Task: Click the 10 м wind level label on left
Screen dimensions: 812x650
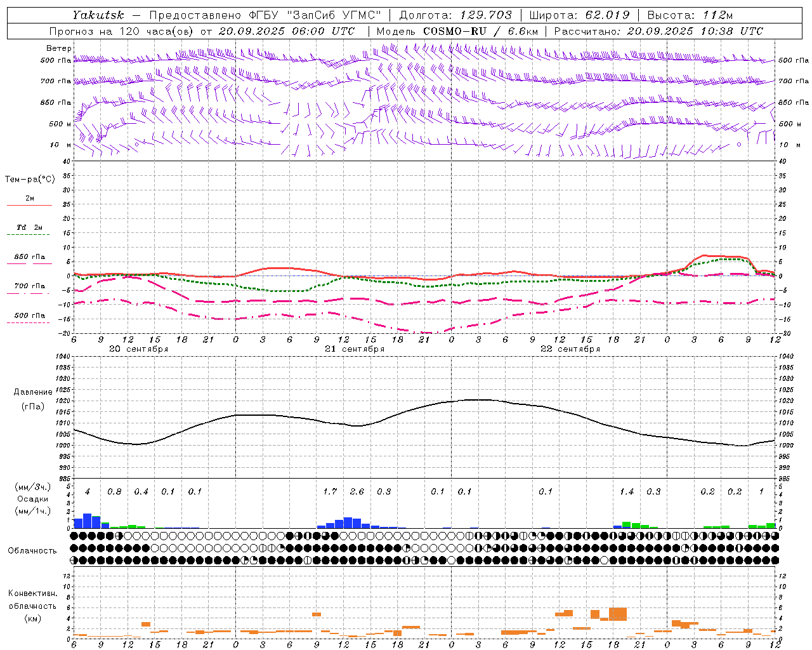Action: click(62, 145)
